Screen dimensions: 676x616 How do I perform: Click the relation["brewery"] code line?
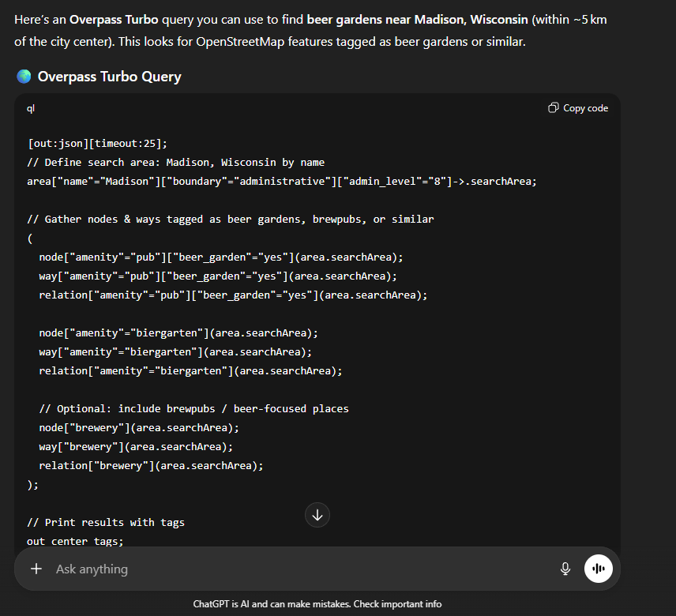tap(151, 465)
